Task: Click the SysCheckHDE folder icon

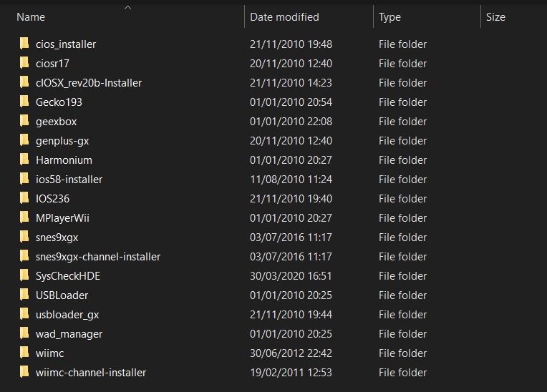Action: point(24,275)
